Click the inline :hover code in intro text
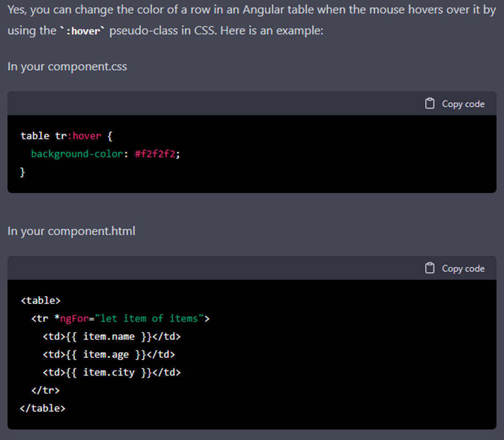 coord(83,31)
